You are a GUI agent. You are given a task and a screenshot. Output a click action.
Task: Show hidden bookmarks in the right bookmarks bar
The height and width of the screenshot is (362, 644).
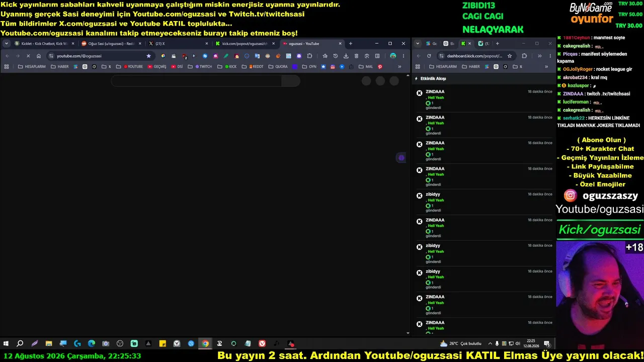point(546,66)
